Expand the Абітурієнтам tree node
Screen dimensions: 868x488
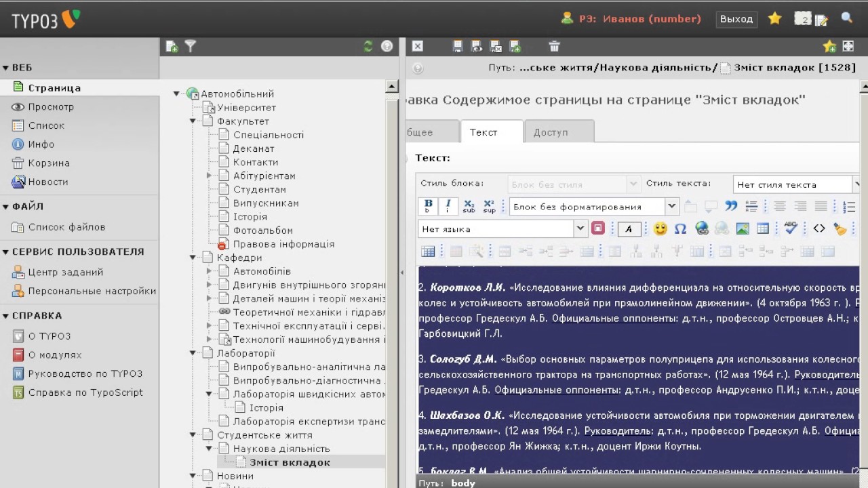[x=210, y=176]
